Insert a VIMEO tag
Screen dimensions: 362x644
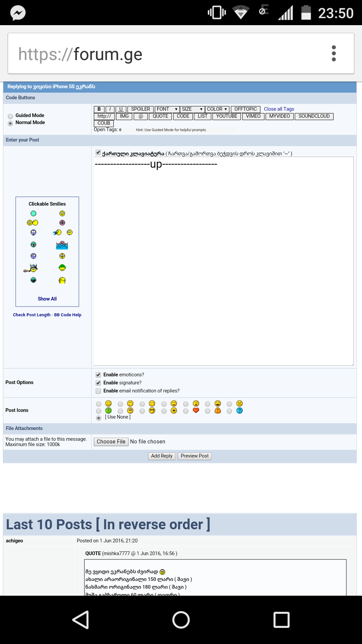[253, 116]
